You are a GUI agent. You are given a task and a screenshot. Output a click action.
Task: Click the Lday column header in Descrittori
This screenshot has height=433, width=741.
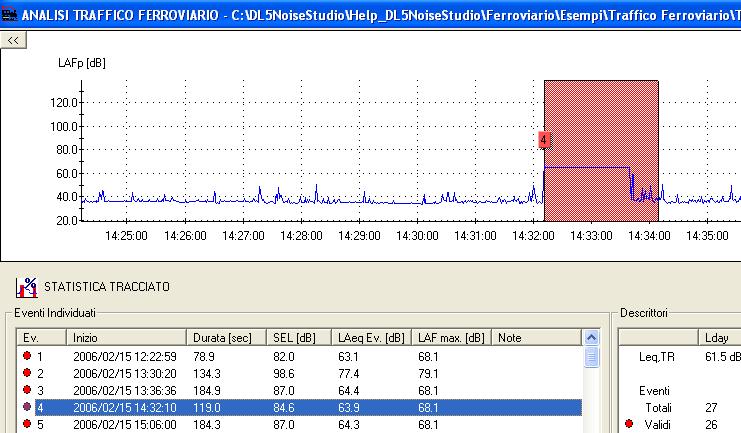[719, 338]
